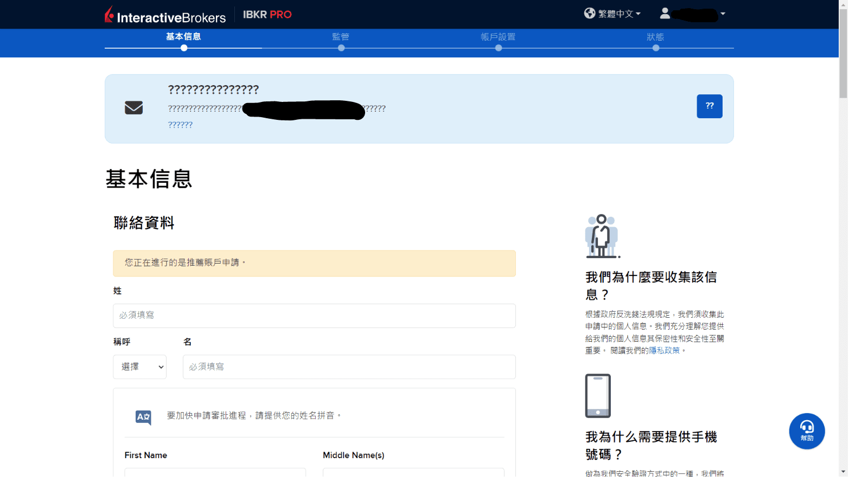Click the envelope icon in the notification banner
The height and width of the screenshot is (488, 868).
(x=134, y=108)
